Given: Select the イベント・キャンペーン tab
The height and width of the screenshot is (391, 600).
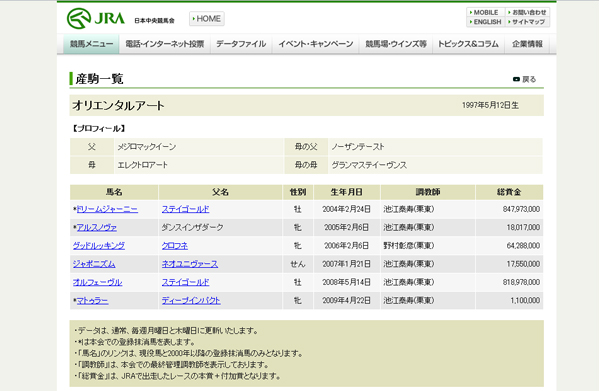Looking at the screenshot, I should [x=316, y=44].
